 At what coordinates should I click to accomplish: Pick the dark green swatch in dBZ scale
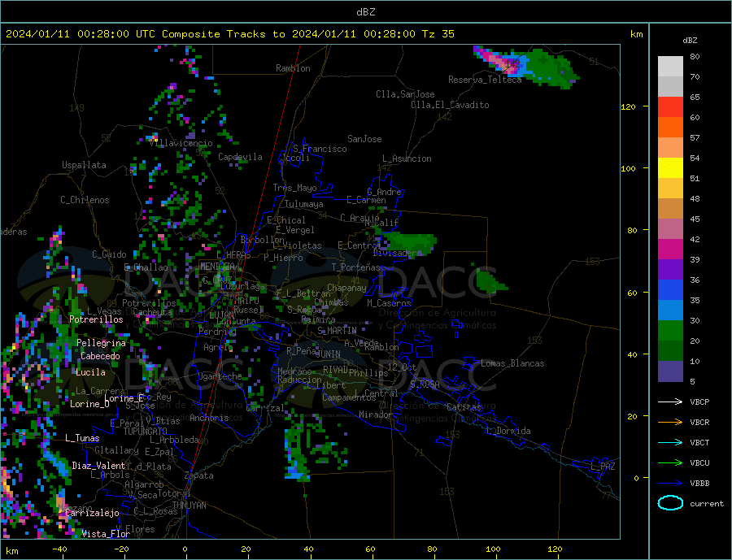point(670,351)
